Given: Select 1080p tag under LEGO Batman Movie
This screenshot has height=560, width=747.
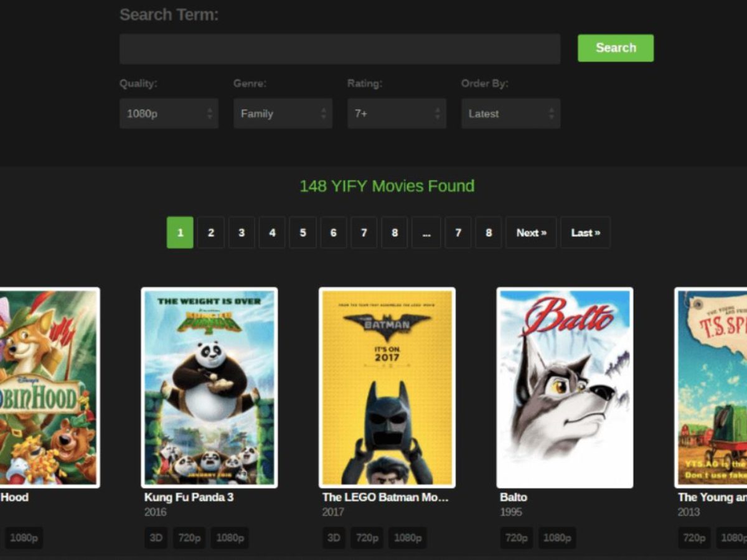Looking at the screenshot, I should click(408, 538).
